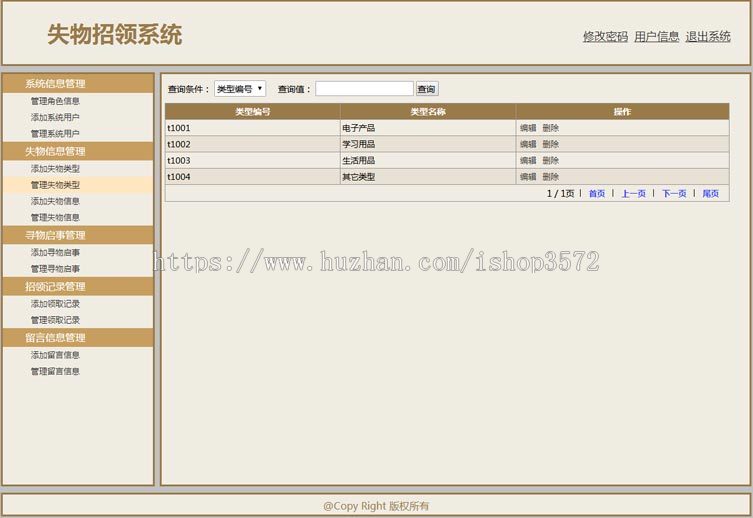
Task: Select the 其它类型 cell
Action: pyautogui.click(x=428, y=177)
